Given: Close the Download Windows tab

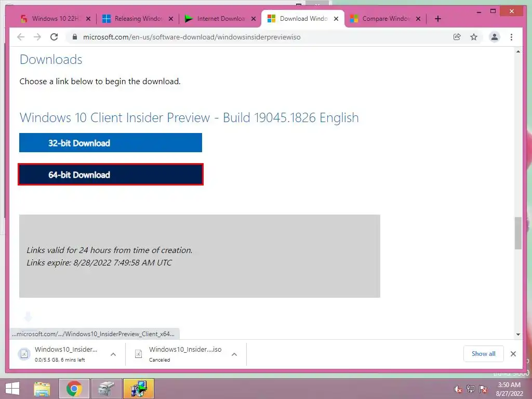Looking at the screenshot, I should (336, 19).
